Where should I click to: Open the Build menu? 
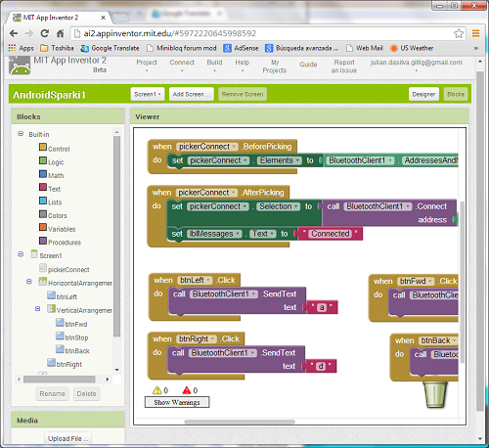pyautogui.click(x=214, y=65)
